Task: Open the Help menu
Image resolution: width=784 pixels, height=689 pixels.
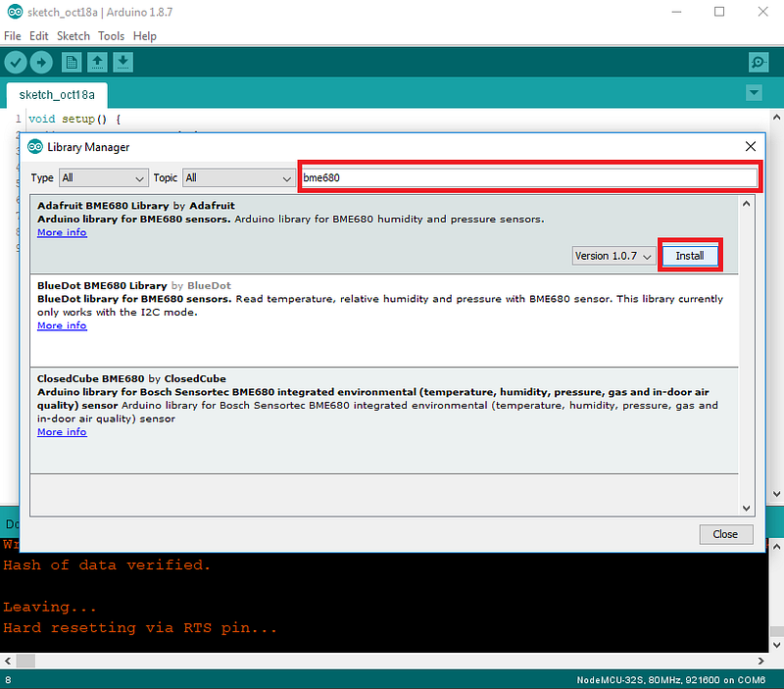Action: tap(144, 36)
